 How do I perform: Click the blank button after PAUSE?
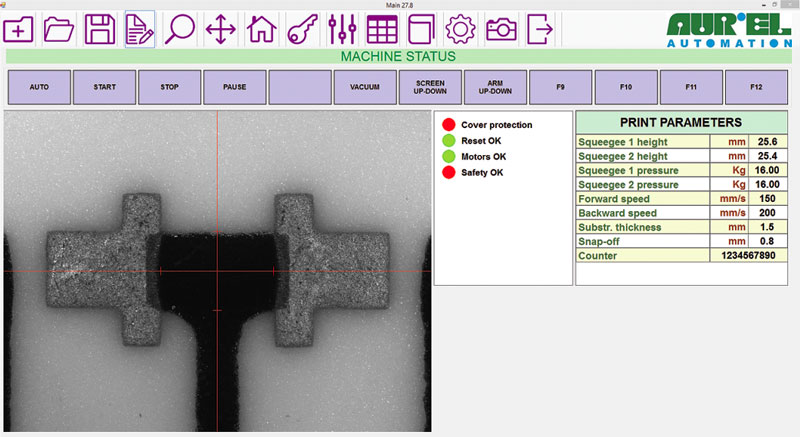300,87
